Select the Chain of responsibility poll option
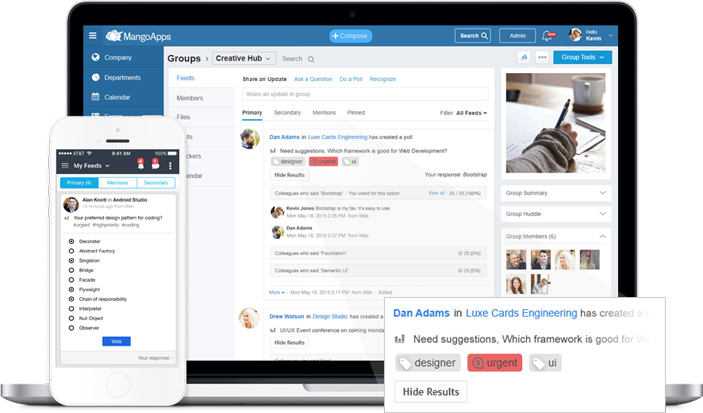 [x=71, y=299]
